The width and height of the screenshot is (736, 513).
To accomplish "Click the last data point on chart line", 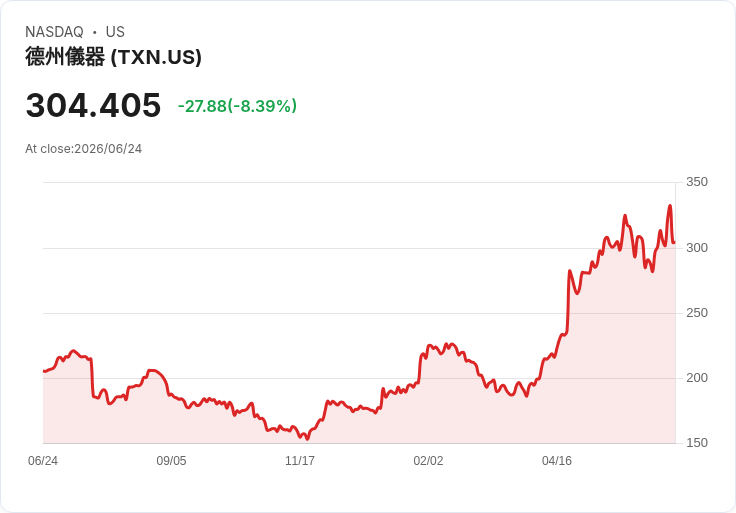I will pyautogui.click(x=674, y=243).
